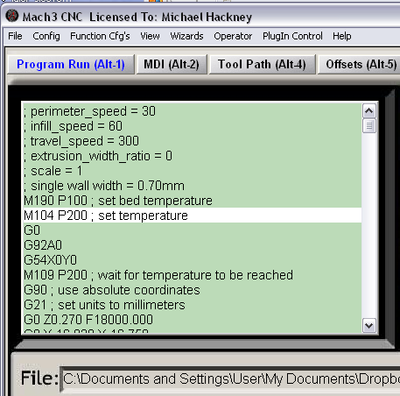Open the Wizards menu
400x396 pixels.
click(x=187, y=36)
